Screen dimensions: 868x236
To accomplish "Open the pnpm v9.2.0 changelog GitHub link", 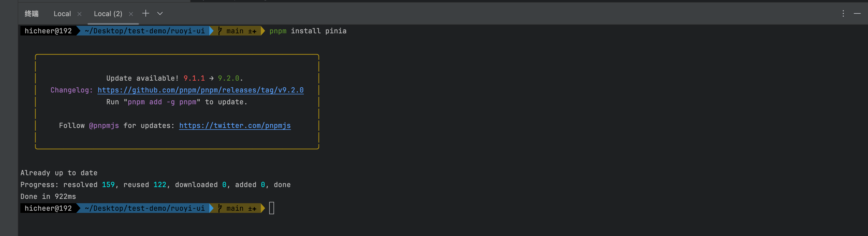I will click(200, 90).
